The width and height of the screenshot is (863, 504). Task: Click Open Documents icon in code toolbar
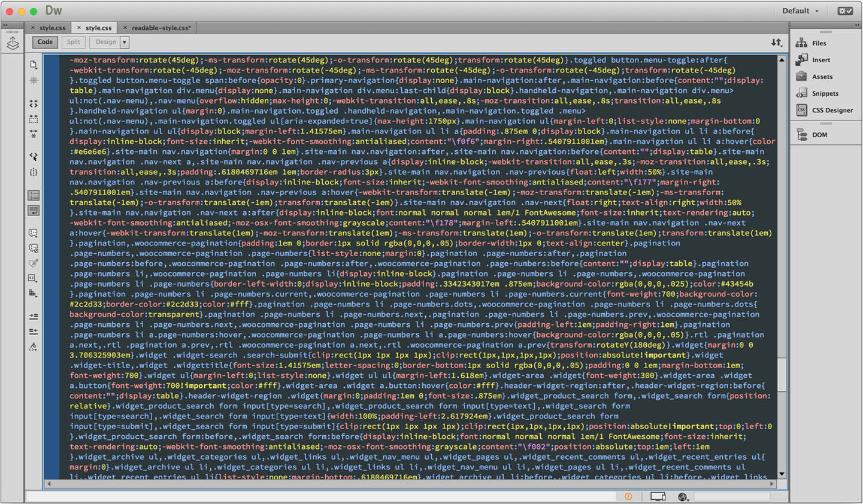(x=34, y=64)
